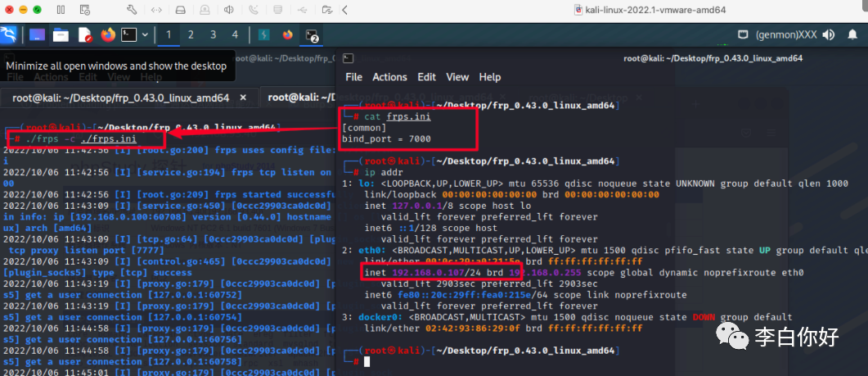The height and width of the screenshot is (376, 868).
Task: Click the '[common]' config line
Action: pyautogui.click(x=364, y=128)
